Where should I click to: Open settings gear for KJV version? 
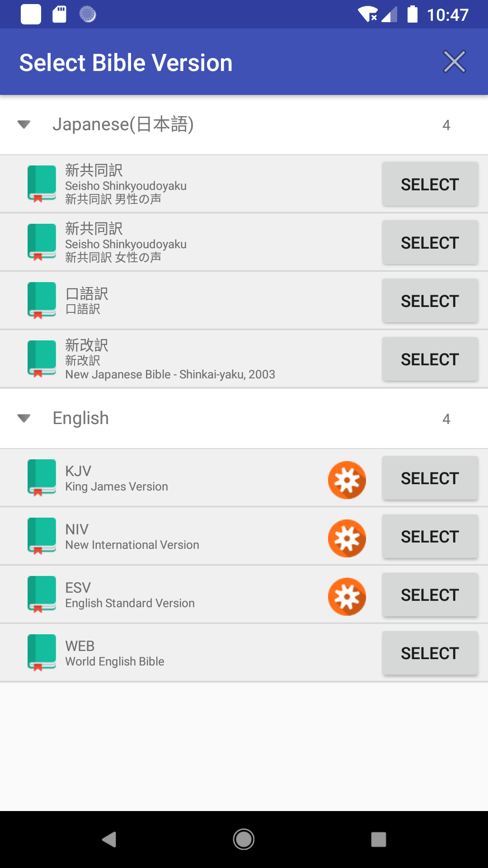pyautogui.click(x=347, y=480)
